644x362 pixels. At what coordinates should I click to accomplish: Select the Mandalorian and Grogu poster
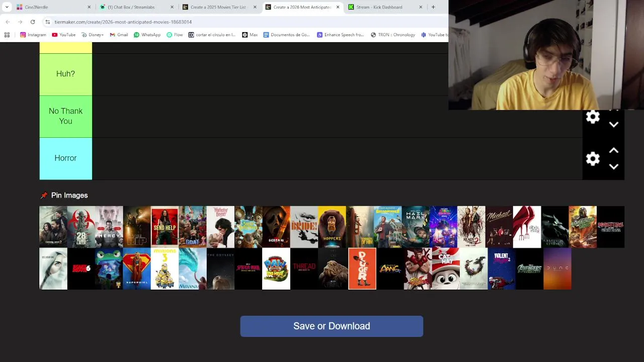[583, 227]
